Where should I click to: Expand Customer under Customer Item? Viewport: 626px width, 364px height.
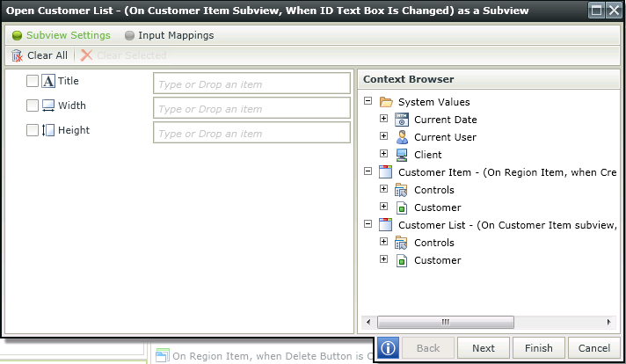point(383,207)
